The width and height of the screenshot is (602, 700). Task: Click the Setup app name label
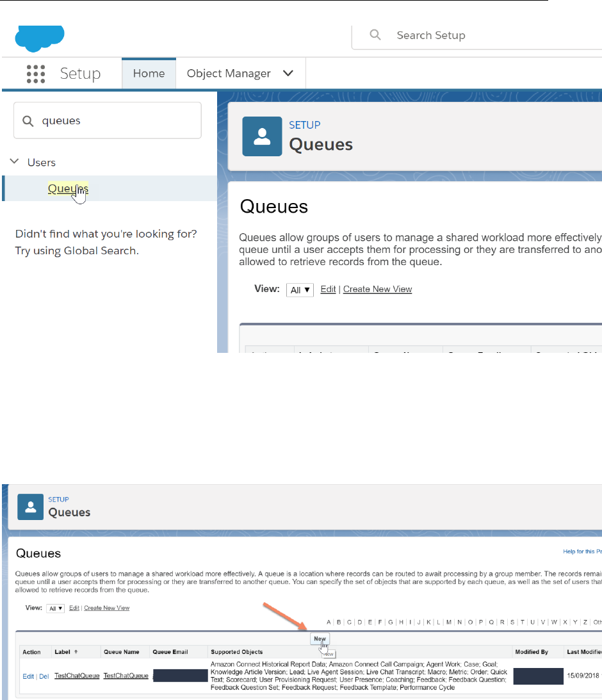tap(80, 74)
